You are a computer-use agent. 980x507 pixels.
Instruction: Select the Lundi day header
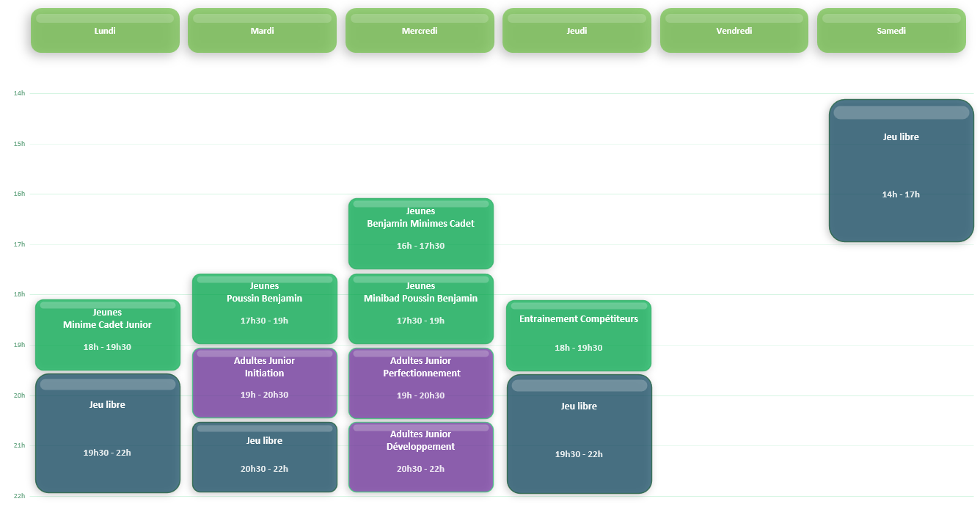coord(105,31)
